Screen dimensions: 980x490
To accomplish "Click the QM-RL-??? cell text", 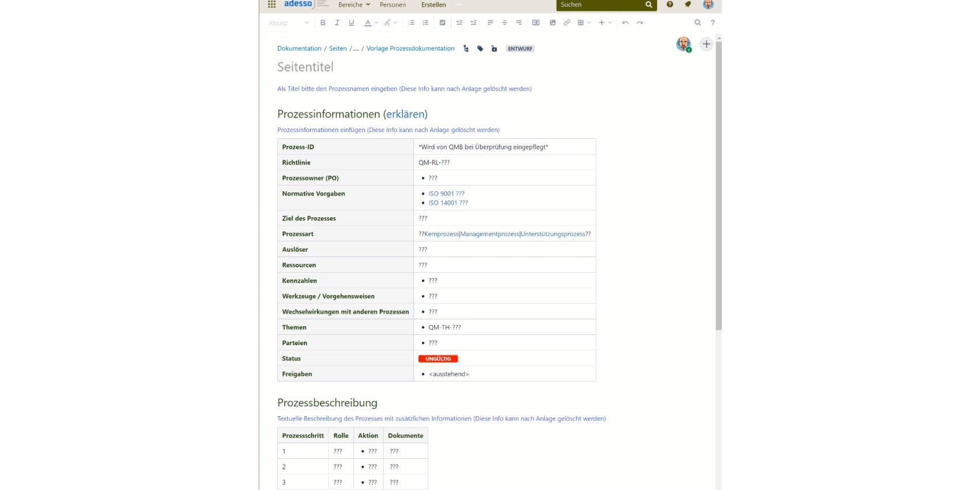I will (434, 163).
